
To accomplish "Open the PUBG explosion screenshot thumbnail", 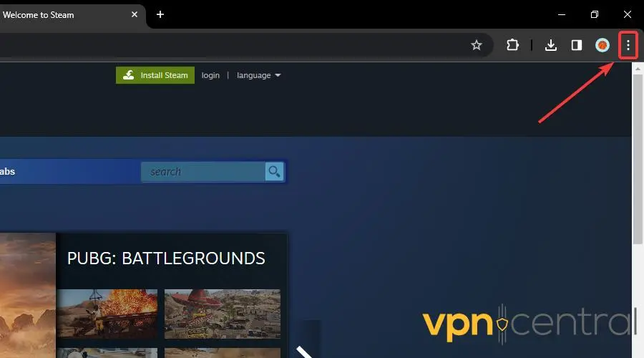I will [107, 314].
